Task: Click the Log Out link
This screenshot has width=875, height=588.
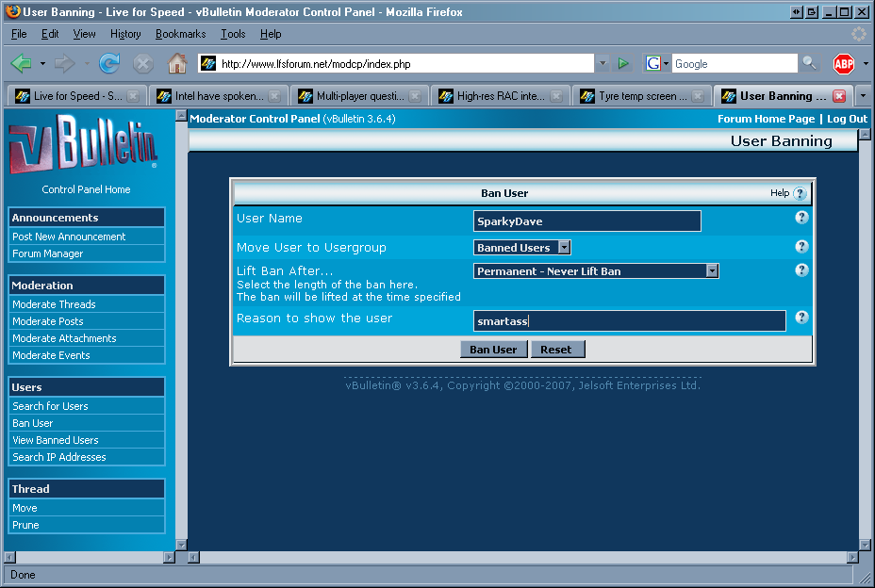Action: tap(847, 119)
